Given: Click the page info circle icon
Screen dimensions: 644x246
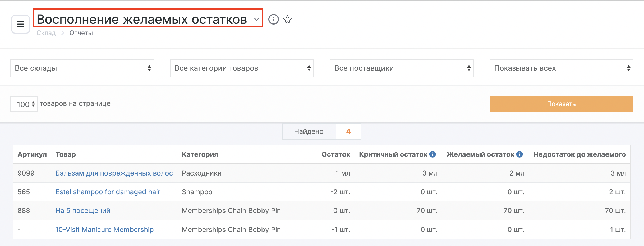Looking at the screenshot, I should (273, 19).
